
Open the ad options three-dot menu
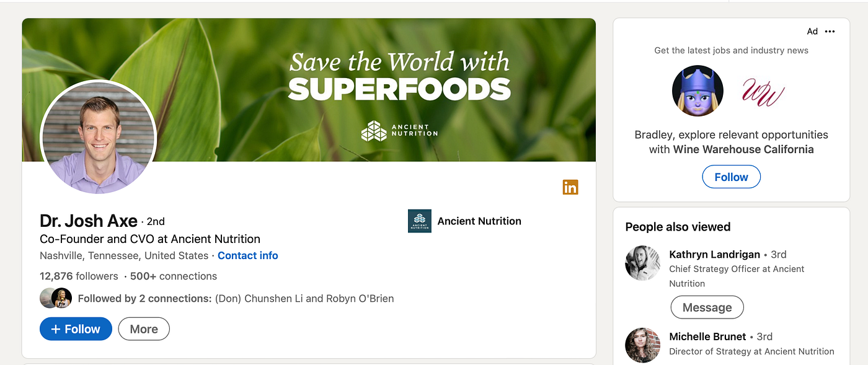pyautogui.click(x=830, y=32)
